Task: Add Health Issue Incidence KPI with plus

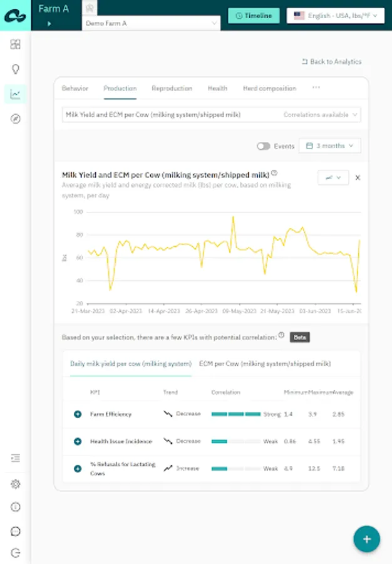Action: point(78,441)
